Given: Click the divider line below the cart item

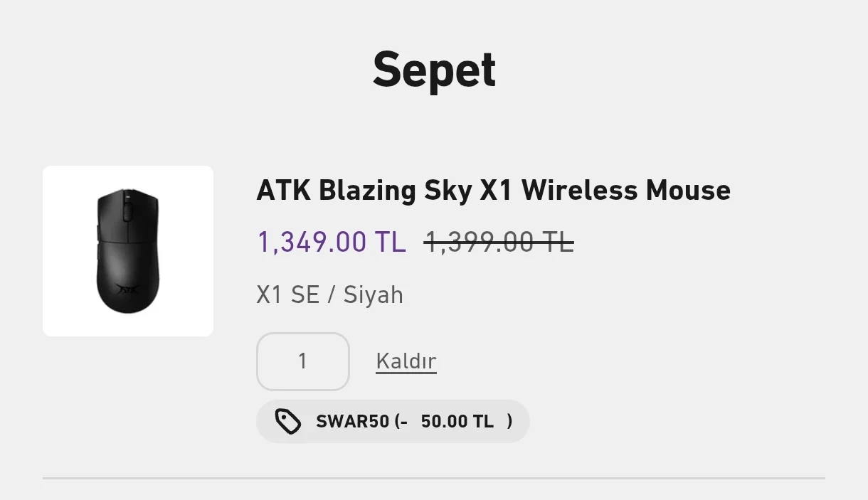Looking at the screenshot, I should click(434, 479).
